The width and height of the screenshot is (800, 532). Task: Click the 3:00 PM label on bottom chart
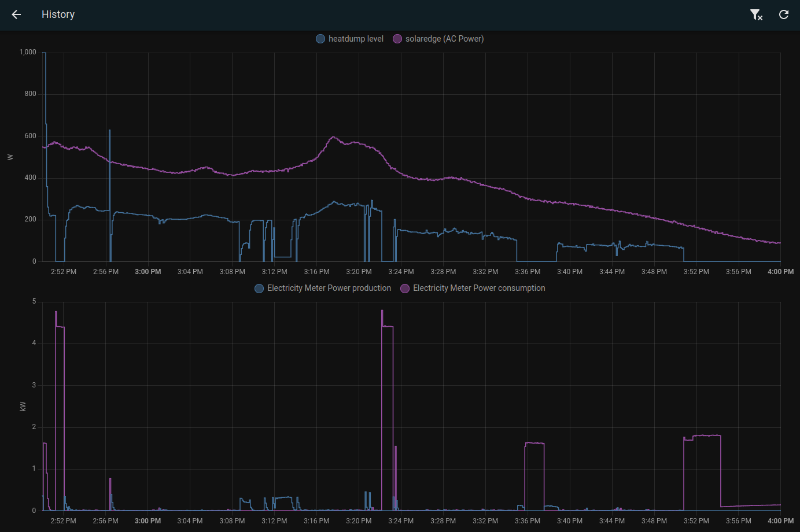click(148, 521)
